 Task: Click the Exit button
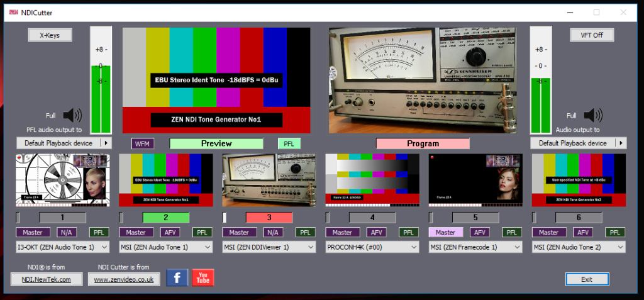pyautogui.click(x=587, y=279)
